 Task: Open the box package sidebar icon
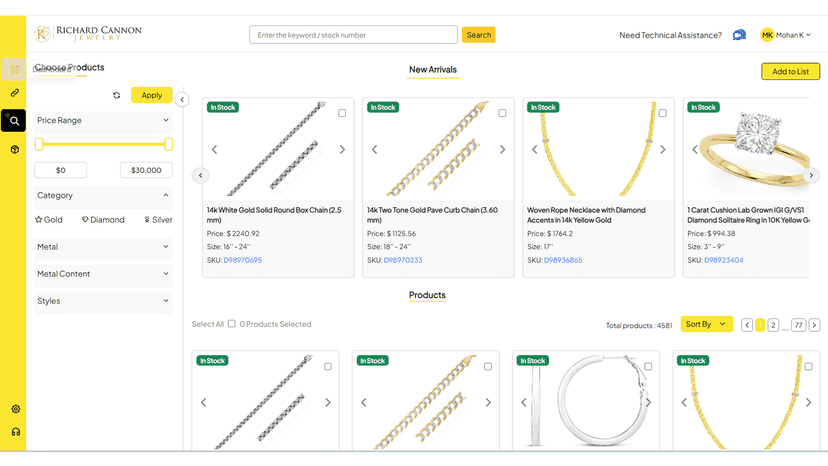pos(15,150)
